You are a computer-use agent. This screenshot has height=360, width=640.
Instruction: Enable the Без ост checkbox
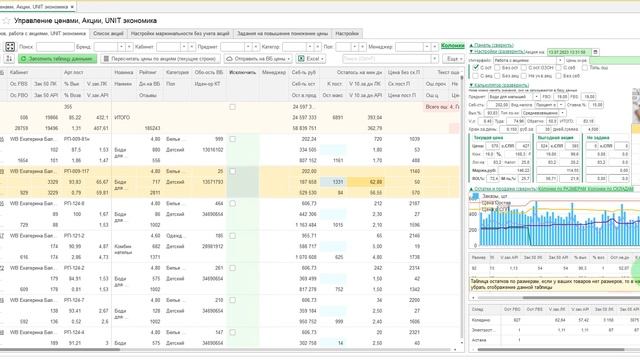tap(497, 68)
